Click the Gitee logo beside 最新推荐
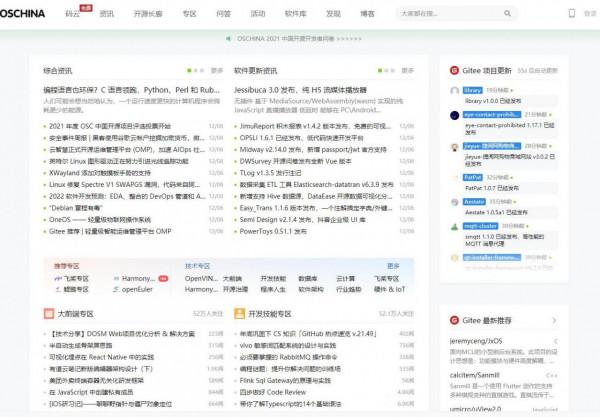 [x=454, y=320]
